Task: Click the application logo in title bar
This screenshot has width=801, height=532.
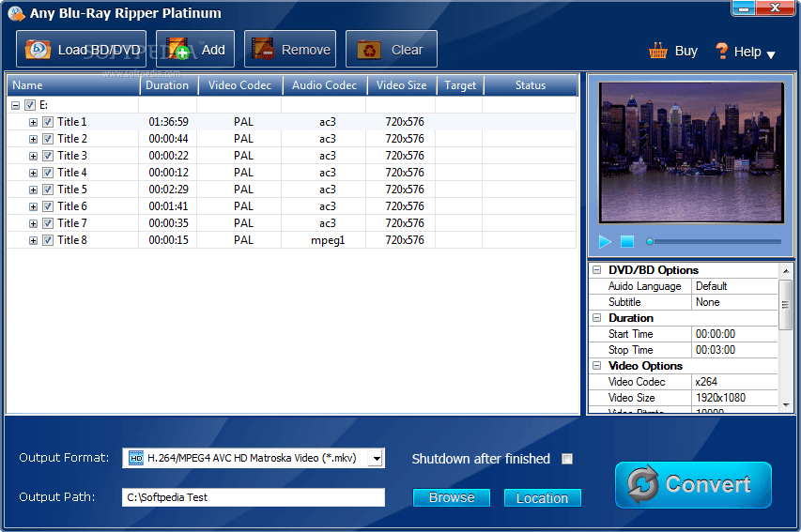Action: [x=16, y=13]
